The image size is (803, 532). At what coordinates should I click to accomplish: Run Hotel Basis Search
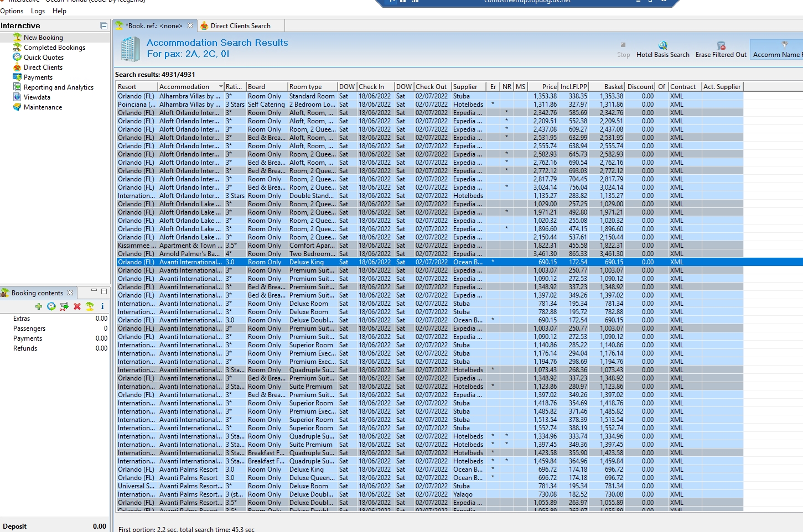click(x=663, y=49)
